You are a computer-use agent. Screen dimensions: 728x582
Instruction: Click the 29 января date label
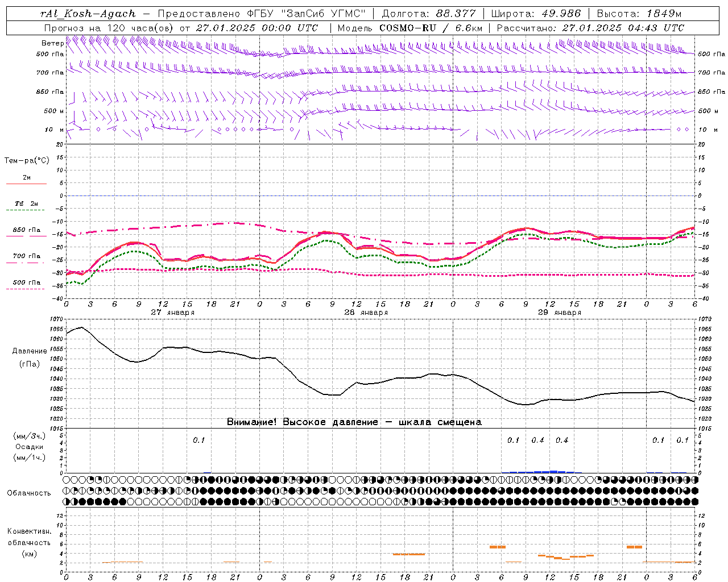[560, 313]
